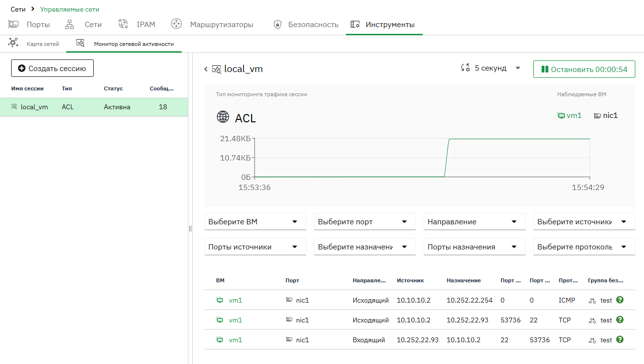Open the Выберите ВМ dropdown
Viewport: 644px width, 364px height.
click(255, 221)
